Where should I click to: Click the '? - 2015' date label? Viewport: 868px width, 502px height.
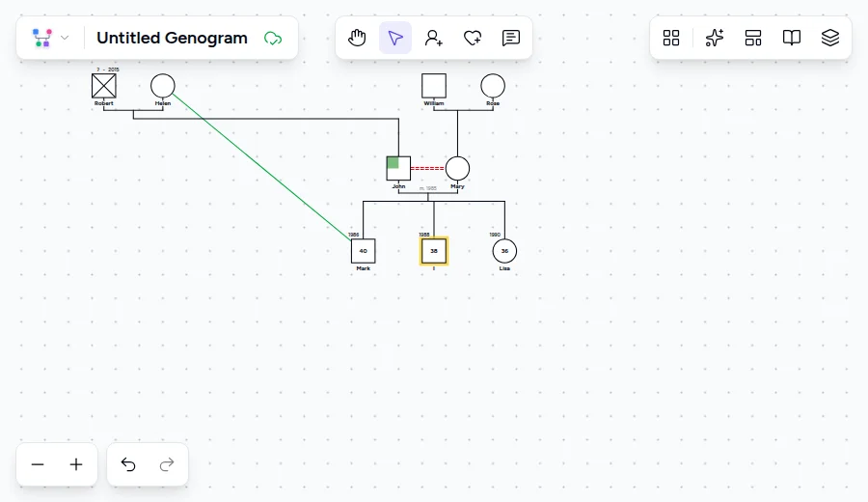(108, 70)
